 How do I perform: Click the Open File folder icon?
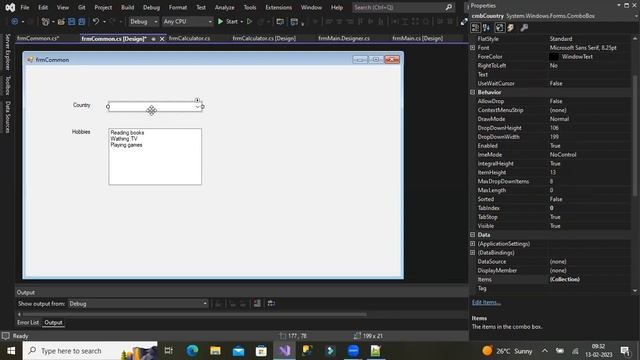[x=61, y=21]
